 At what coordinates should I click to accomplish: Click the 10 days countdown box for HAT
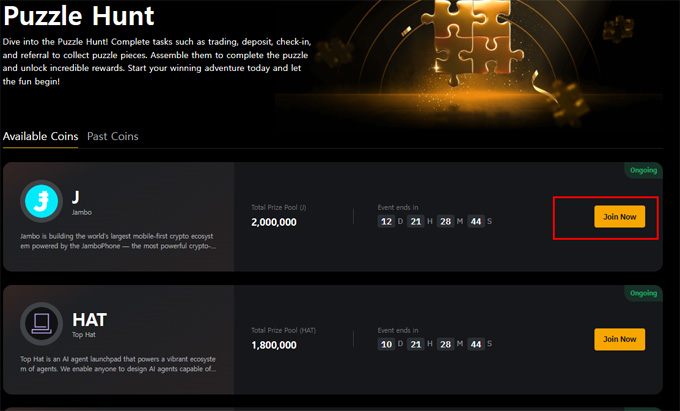click(386, 344)
